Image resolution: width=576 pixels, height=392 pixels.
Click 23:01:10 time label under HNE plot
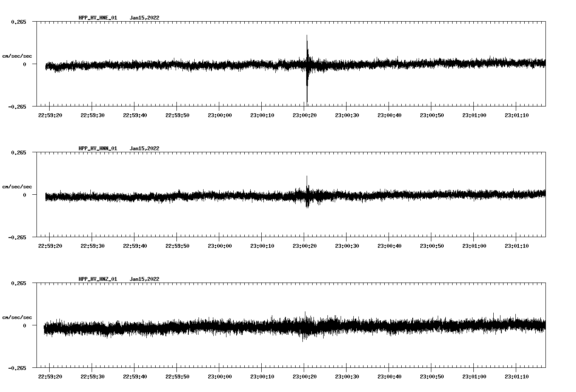click(517, 115)
